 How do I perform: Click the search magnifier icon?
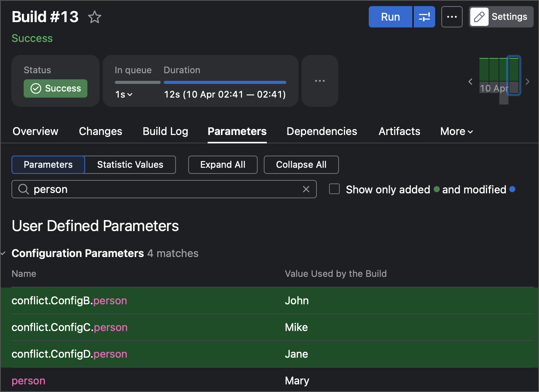[24, 189]
